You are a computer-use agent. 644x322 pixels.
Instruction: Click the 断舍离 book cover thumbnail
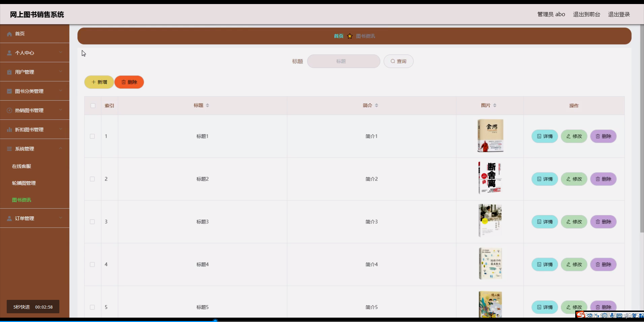tap(490, 178)
